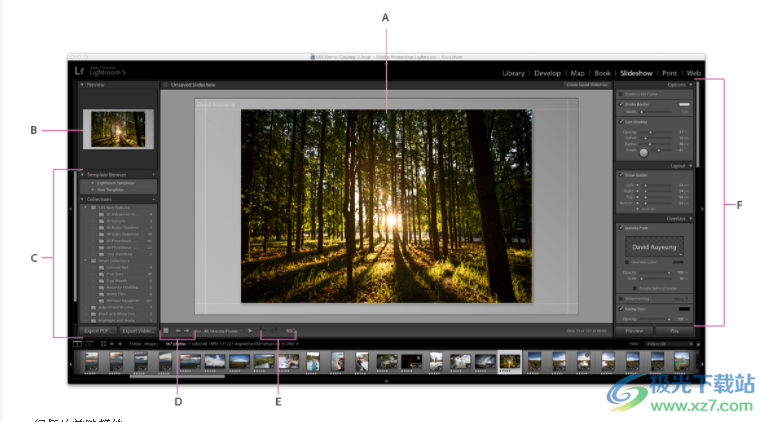Open main window display icon in filmstrip bar
This screenshot has width=766, height=422.
coord(77,344)
